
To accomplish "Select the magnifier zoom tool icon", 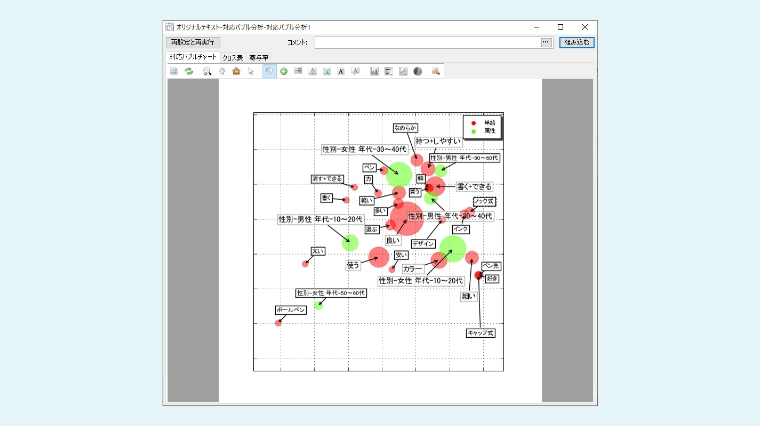I will pyautogui.click(x=207, y=71).
